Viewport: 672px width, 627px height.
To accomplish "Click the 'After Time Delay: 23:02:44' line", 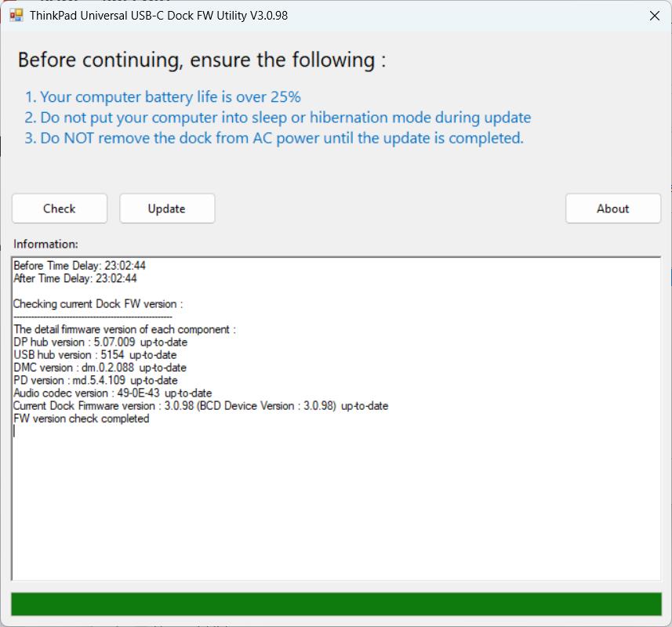I will point(75,278).
